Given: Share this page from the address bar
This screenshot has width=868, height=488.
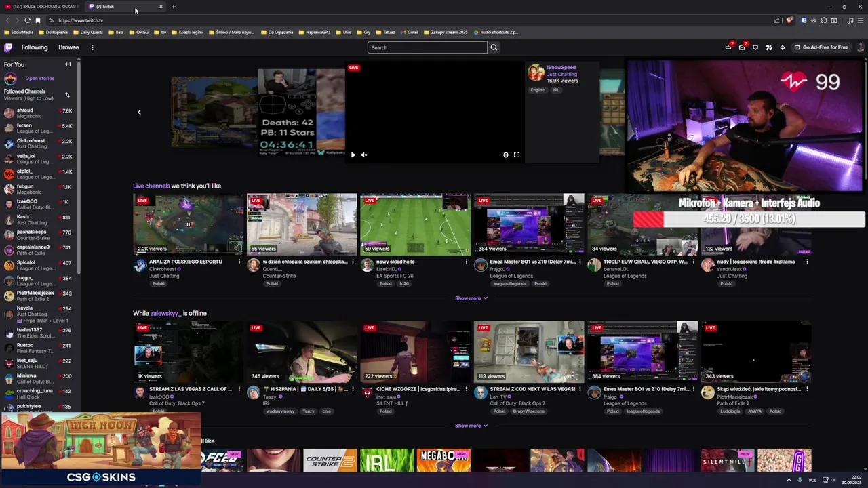Looking at the screenshot, I should tap(776, 20).
